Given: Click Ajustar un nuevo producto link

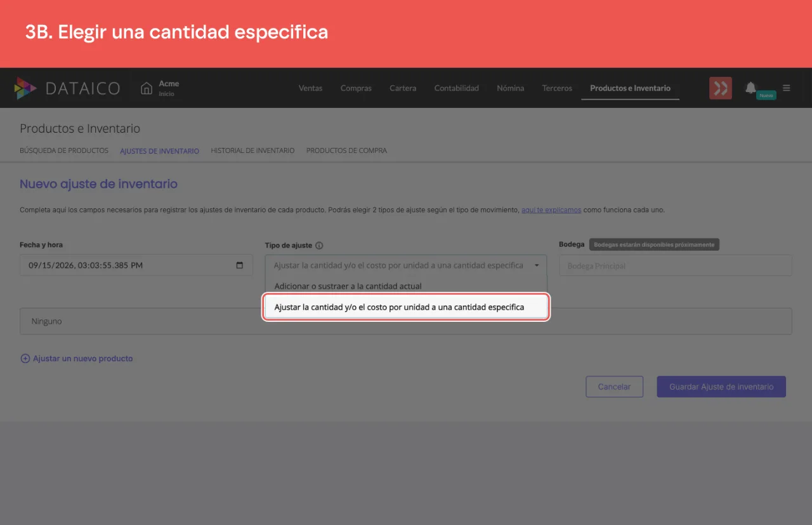Looking at the screenshot, I should click(83, 359).
